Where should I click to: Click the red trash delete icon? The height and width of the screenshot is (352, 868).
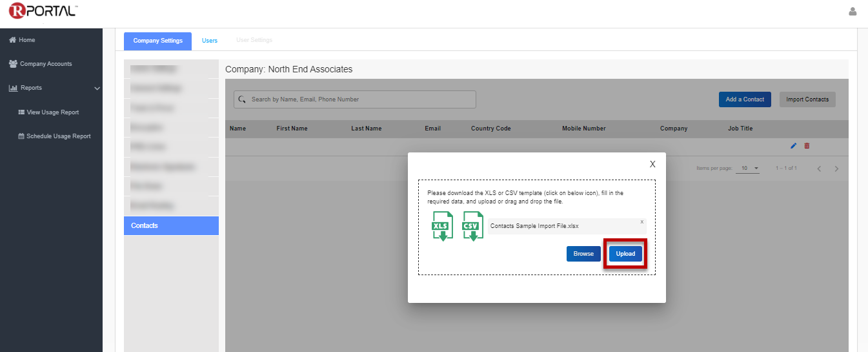point(807,146)
